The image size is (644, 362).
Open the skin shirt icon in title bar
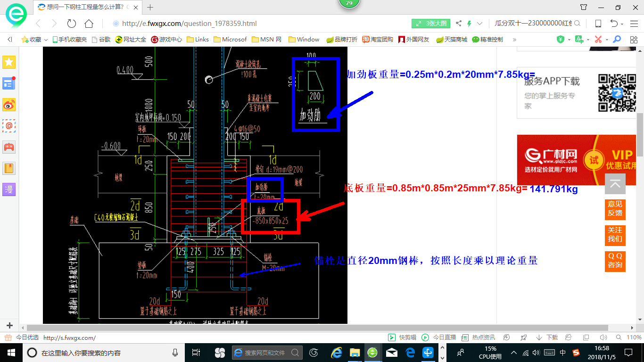(584, 7)
